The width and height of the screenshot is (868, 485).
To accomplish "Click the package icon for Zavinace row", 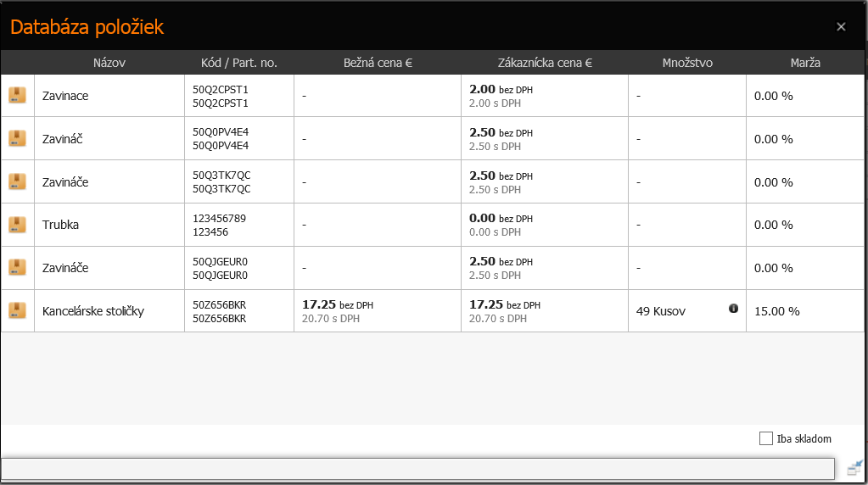I will tap(17, 96).
